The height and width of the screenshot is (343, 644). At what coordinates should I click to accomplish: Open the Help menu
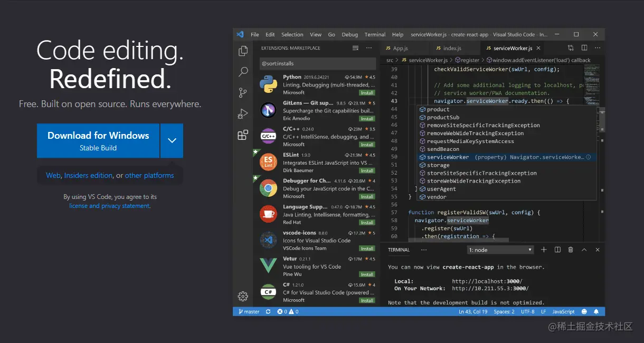click(398, 34)
